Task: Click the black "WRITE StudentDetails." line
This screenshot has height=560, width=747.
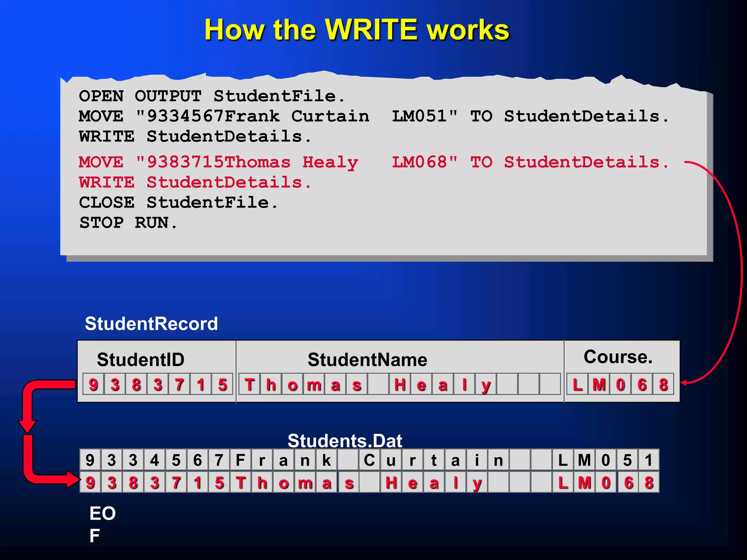Action: point(195,136)
